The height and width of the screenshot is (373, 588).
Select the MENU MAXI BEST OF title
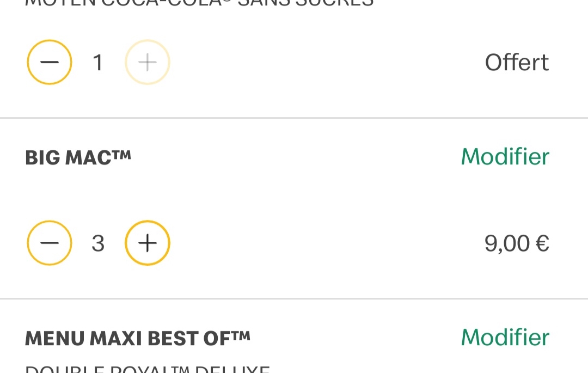137,339
